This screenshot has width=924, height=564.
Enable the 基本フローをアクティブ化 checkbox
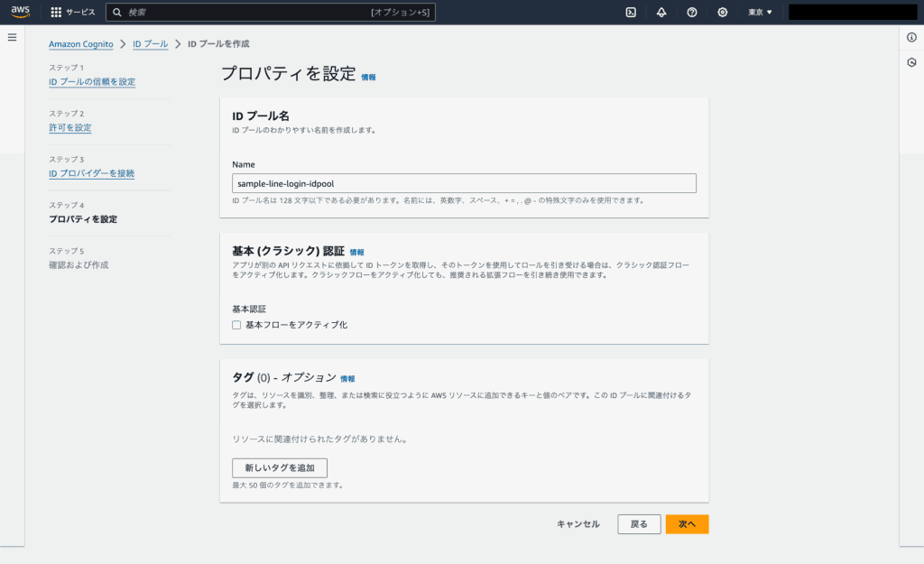(236, 325)
